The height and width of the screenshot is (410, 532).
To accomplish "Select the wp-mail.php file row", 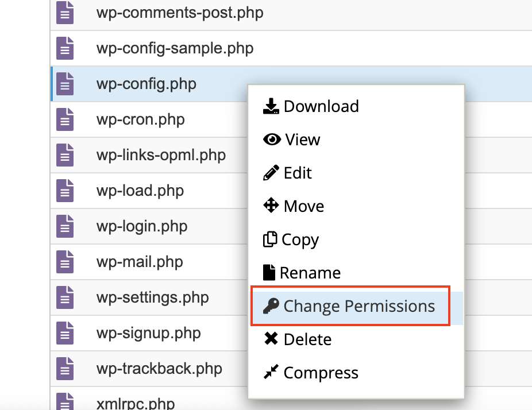I will (x=140, y=262).
